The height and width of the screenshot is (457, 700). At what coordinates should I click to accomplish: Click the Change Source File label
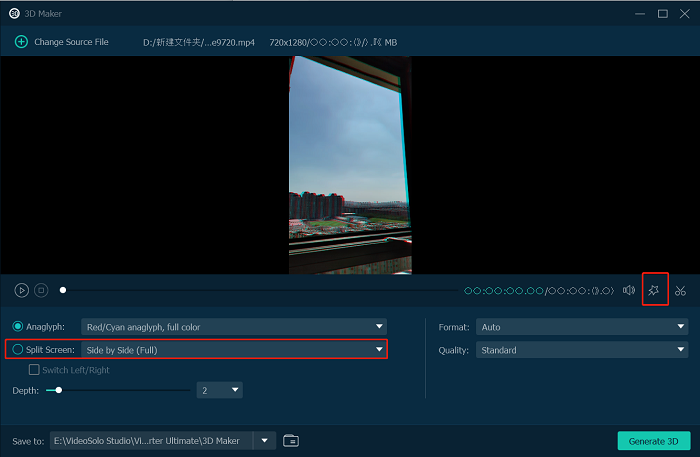coord(71,42)
